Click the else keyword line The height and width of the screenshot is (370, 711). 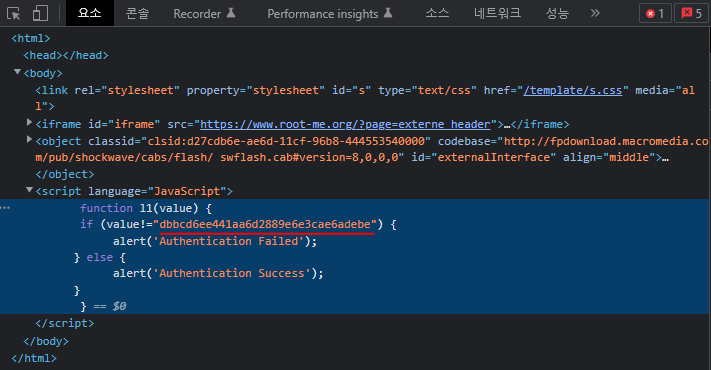pos(100,258)
